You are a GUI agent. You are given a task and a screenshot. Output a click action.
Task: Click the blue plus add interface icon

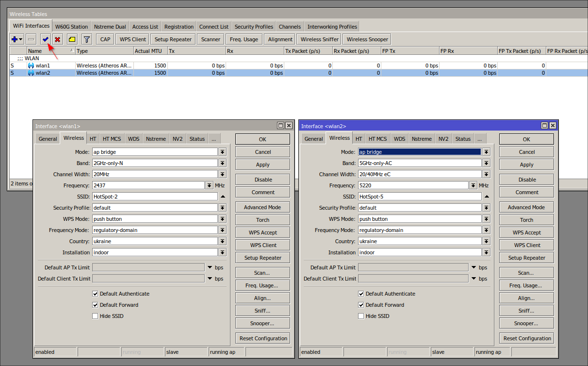coord(15,39)
